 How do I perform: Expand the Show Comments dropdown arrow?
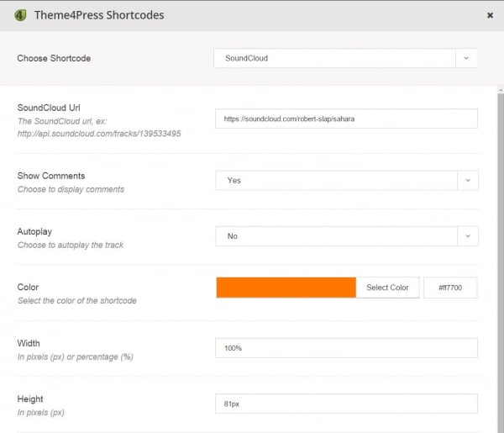(x=468, y=181)
